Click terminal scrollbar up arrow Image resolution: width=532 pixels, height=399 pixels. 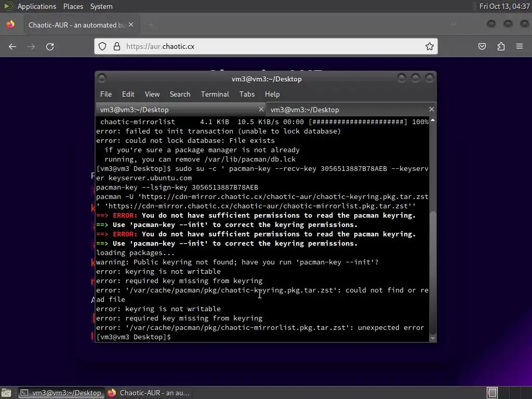pos(433,120)
